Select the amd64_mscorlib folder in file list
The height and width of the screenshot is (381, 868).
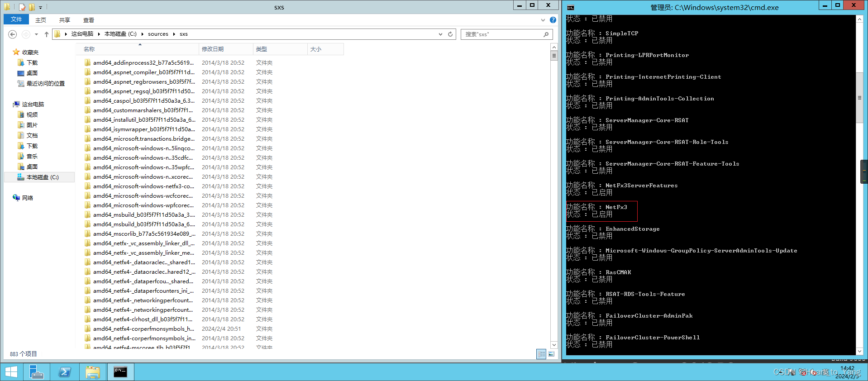pyautogui.click(x=144, y=234)
